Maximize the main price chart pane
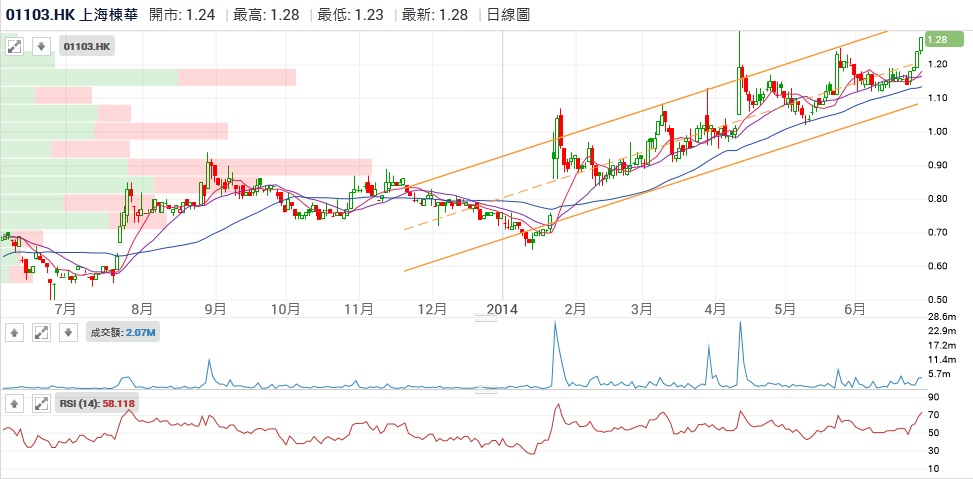 pos(15,46)
